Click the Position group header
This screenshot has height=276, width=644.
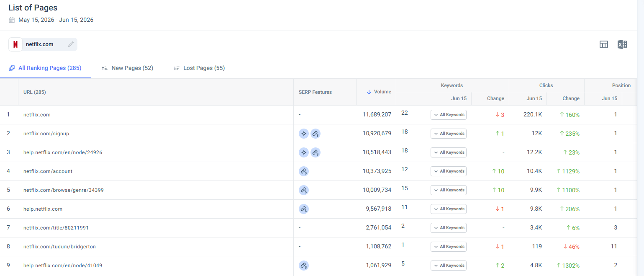tap(621, 85)
